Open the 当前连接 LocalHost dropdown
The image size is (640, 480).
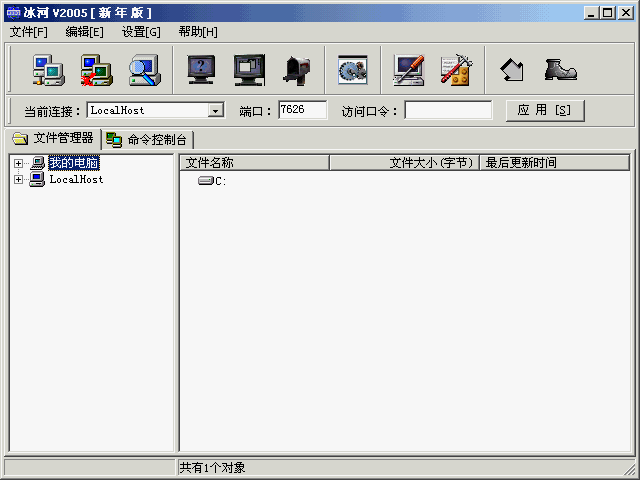point(215,110)
